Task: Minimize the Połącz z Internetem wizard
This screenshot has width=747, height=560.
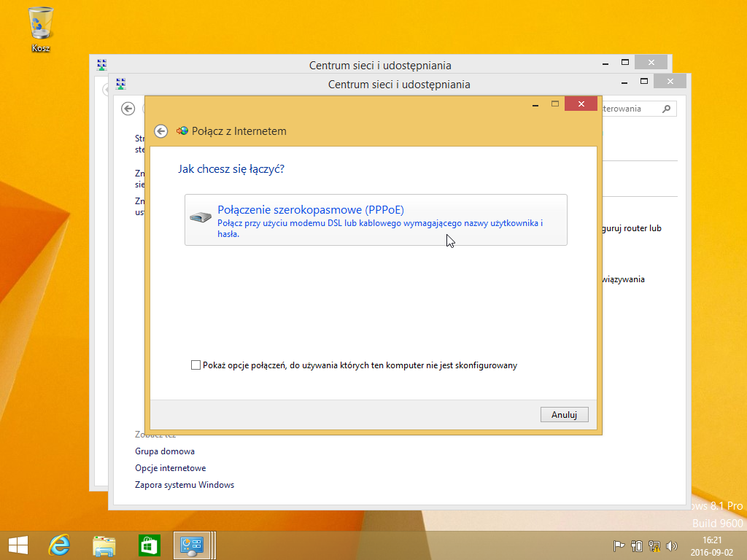Action: tap(535, 104)
